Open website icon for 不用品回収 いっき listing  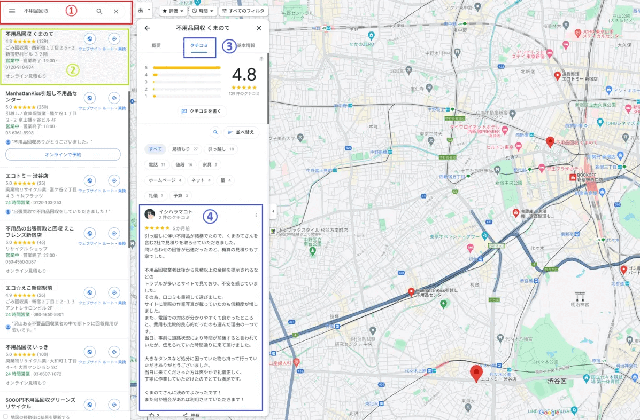coord(89,352)
